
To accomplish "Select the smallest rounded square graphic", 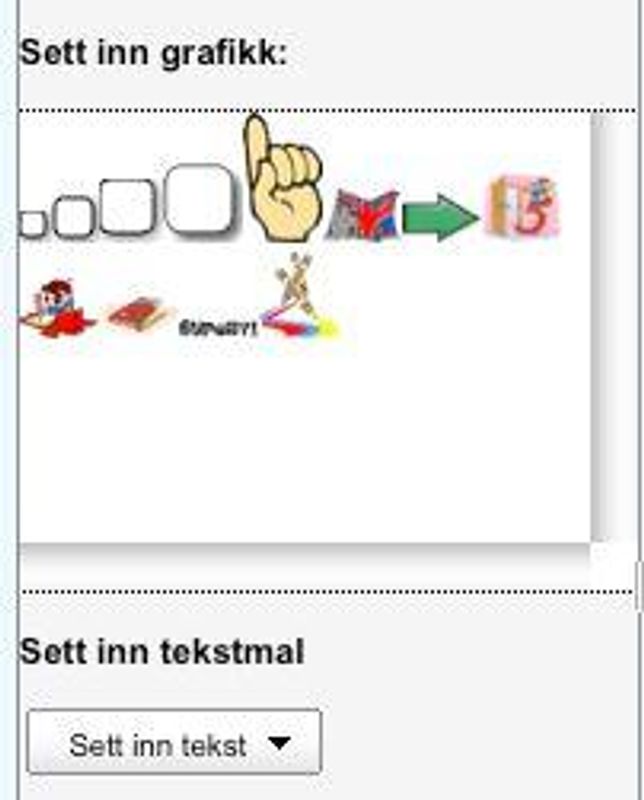I will pyautogui.click(x=32, y=224).
